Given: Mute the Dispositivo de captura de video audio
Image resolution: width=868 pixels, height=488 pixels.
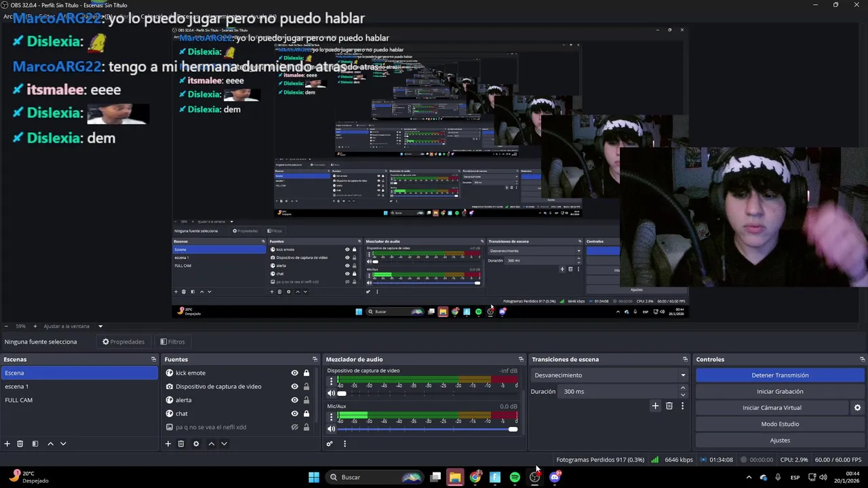Looking at the screenshot, I should [331, 394].
